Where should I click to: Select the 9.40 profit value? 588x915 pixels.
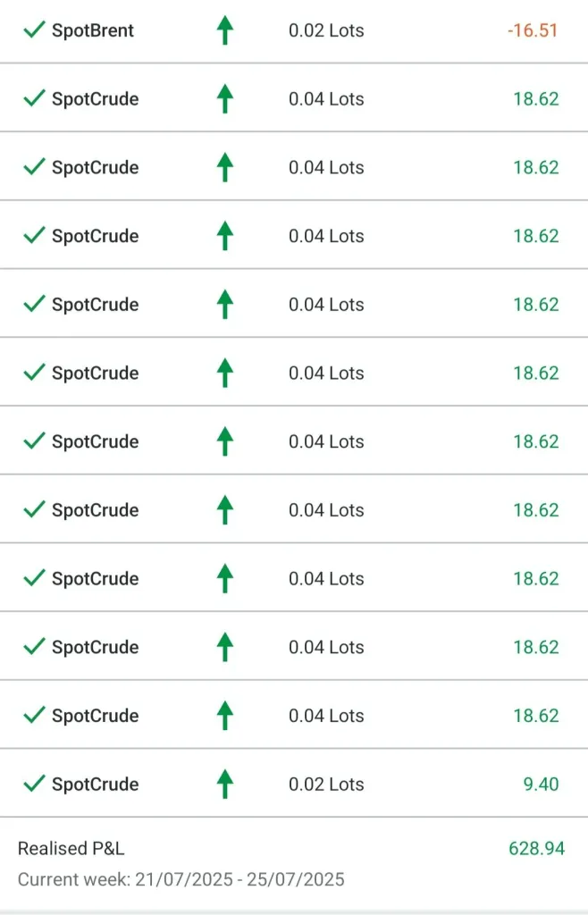pyautogui.click(x=541, y=785)
